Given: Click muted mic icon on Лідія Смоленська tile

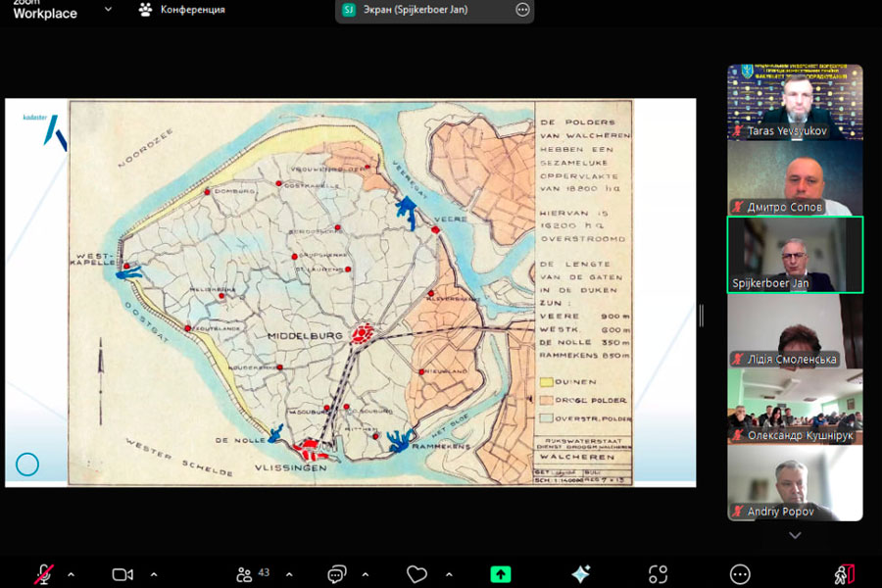Looking at the screenshot, I should (737, 359).
